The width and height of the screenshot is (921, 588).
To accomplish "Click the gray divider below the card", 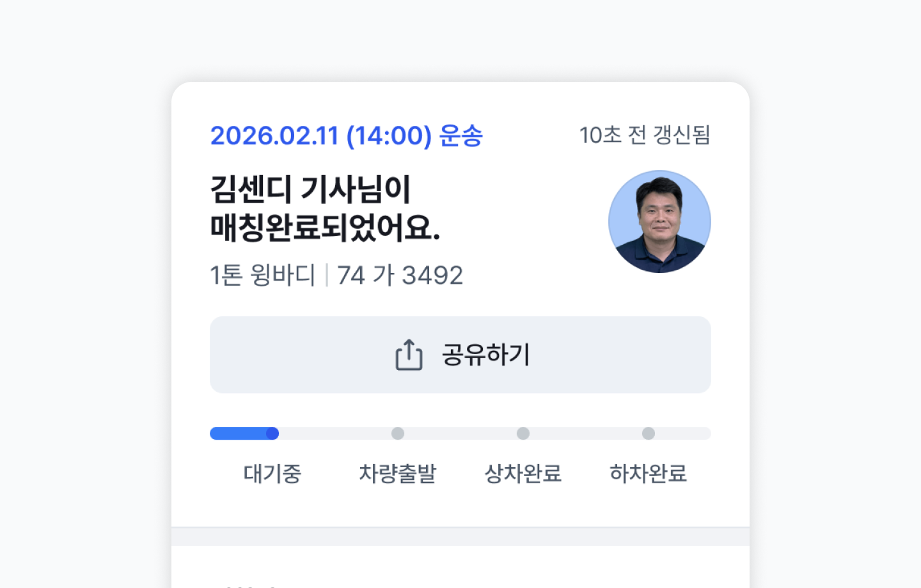I will point(460,537).
